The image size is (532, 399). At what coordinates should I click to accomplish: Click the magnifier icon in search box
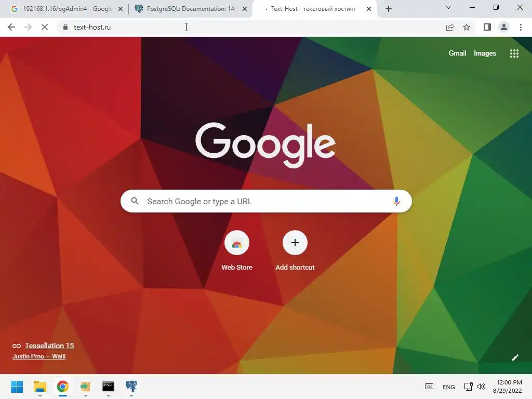point(135,201)
